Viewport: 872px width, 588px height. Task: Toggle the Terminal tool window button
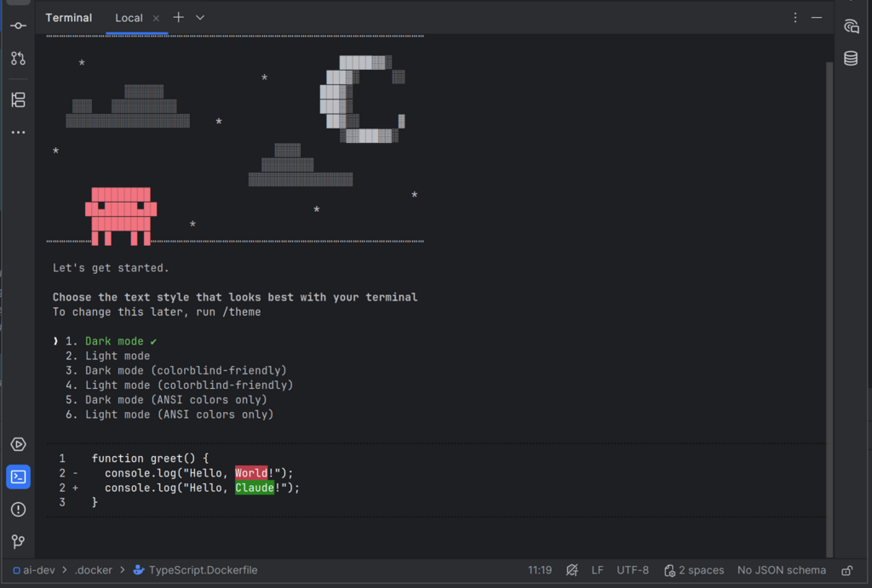point(18,477)
